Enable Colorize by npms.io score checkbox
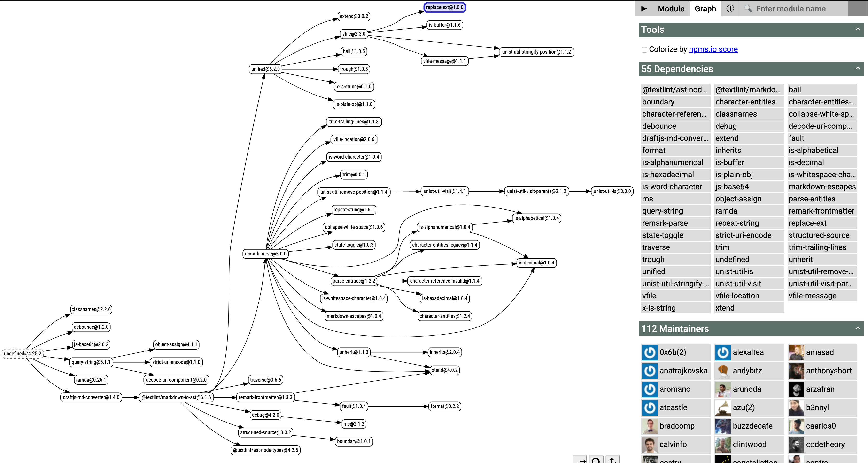 [x=644, y=49]
